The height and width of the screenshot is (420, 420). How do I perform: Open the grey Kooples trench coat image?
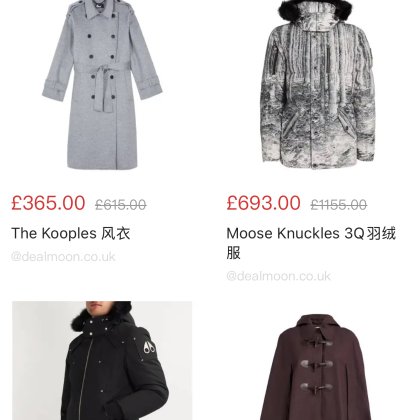coord(102,85)
